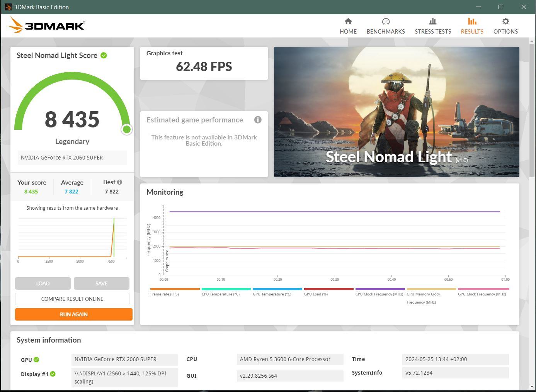
Task: Click the System information heading
Action: coord(49,340)
